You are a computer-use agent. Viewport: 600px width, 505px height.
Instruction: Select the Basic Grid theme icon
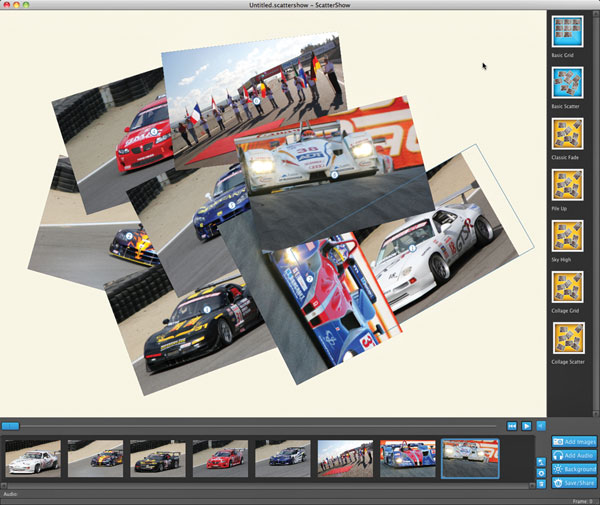(x=567, y=31)
